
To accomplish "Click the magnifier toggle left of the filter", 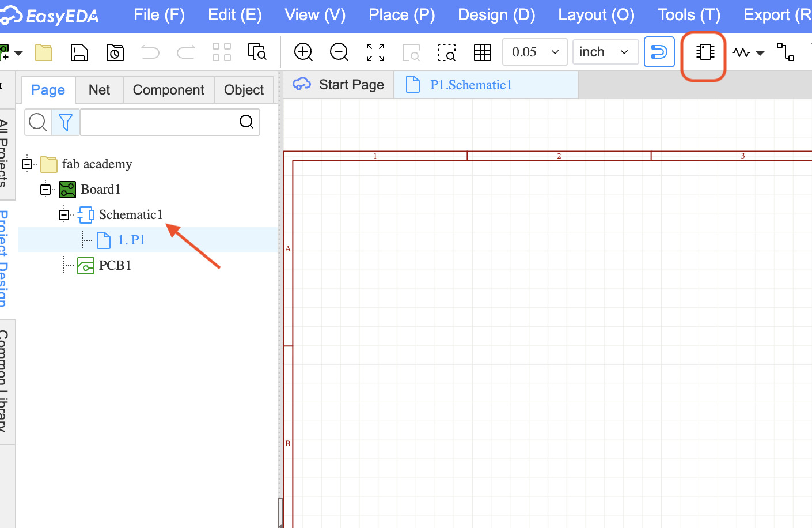I will 37,122.
